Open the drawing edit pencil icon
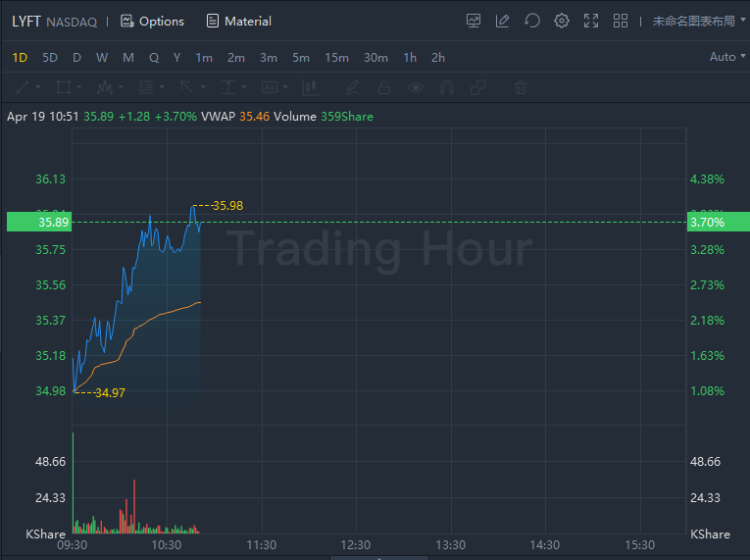This screenshot has height=560, width=750. click(x=503, y=21)
